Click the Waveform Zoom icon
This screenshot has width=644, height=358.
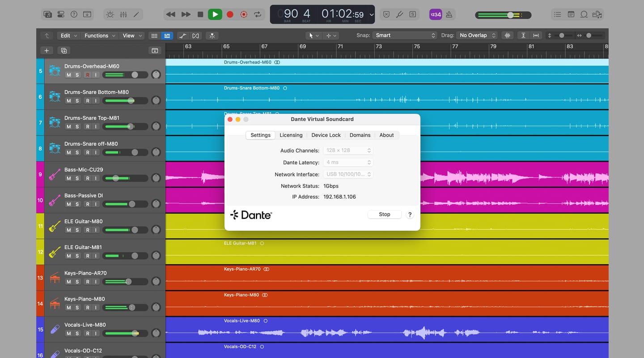coord(507,36)
